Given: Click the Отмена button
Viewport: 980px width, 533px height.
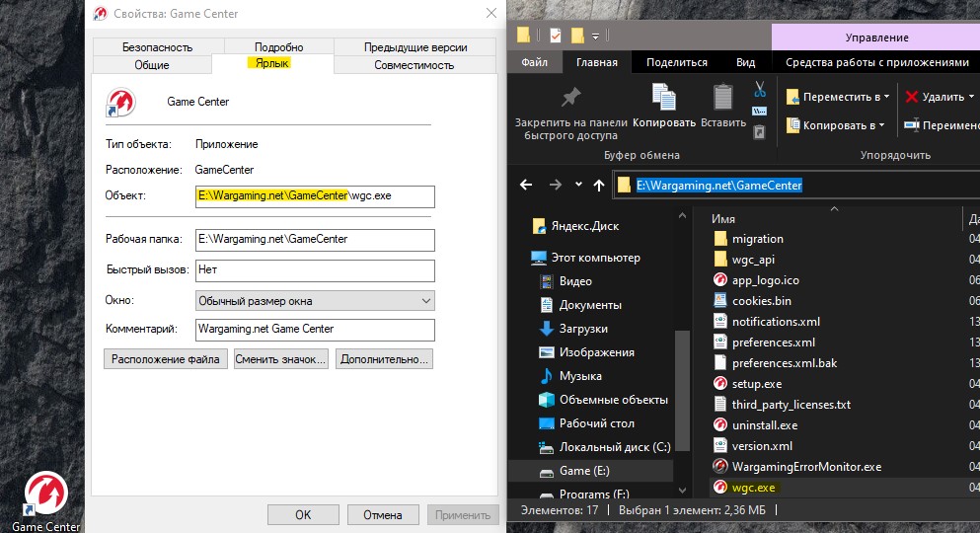Looking at the screenshot, I should point(383,515).
